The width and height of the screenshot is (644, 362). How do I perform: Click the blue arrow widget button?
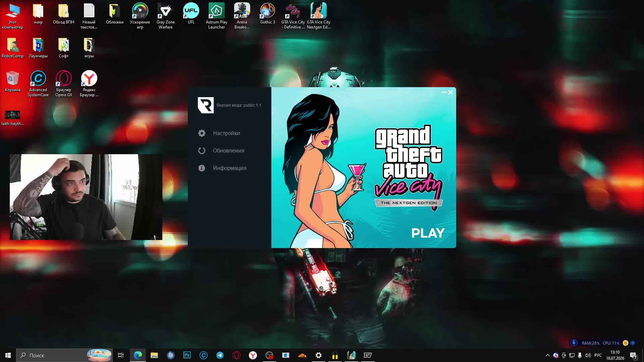click(x=633, y=343)
